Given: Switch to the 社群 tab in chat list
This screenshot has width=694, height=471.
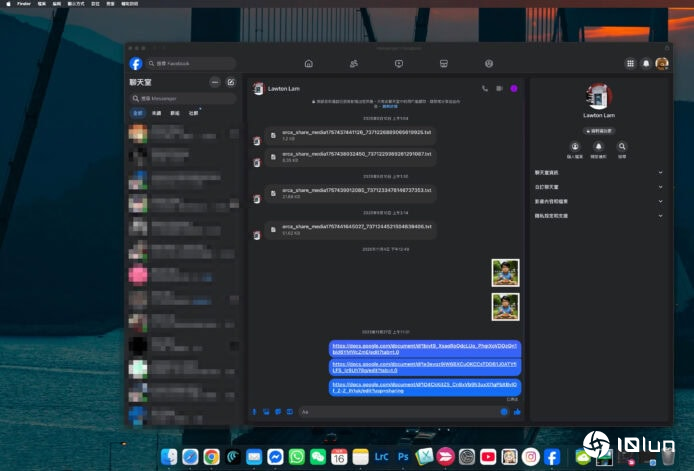Looking at the screenshot, I should coord(192,113).
